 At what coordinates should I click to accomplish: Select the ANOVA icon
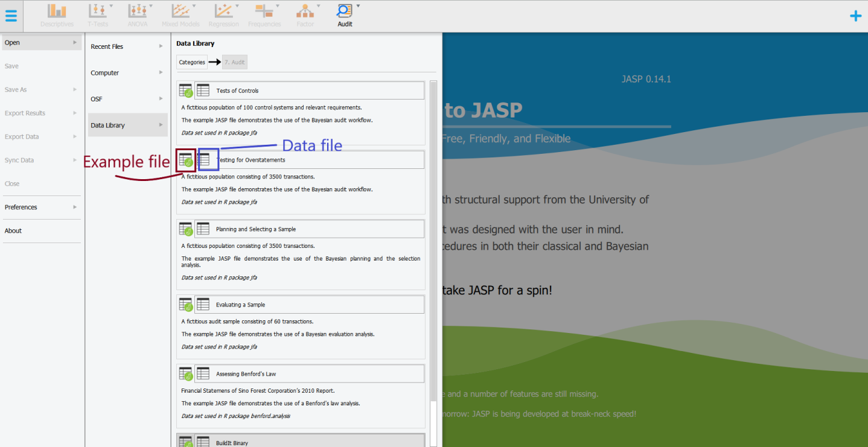tap(138, 12)
